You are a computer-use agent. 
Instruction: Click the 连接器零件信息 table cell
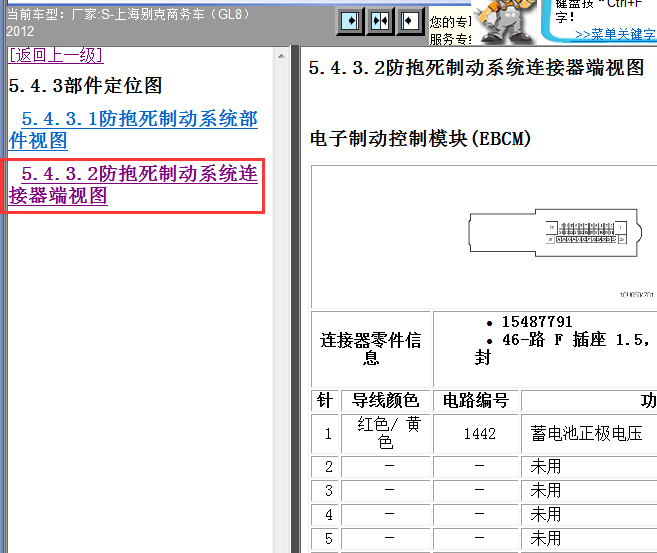pos(371,349)
